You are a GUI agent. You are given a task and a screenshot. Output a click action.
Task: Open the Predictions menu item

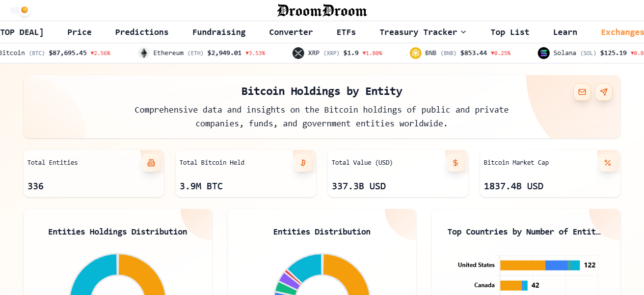141,32
